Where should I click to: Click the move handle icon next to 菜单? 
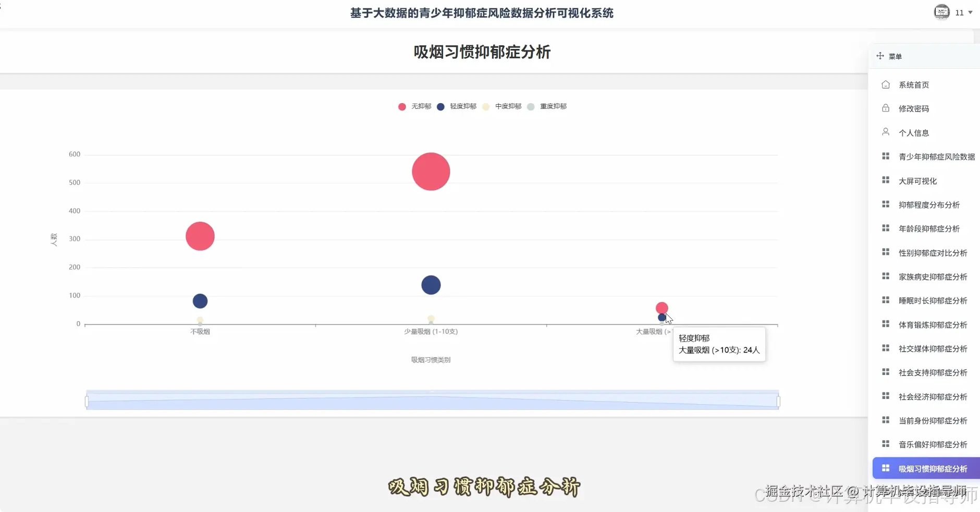click(880, 56)
